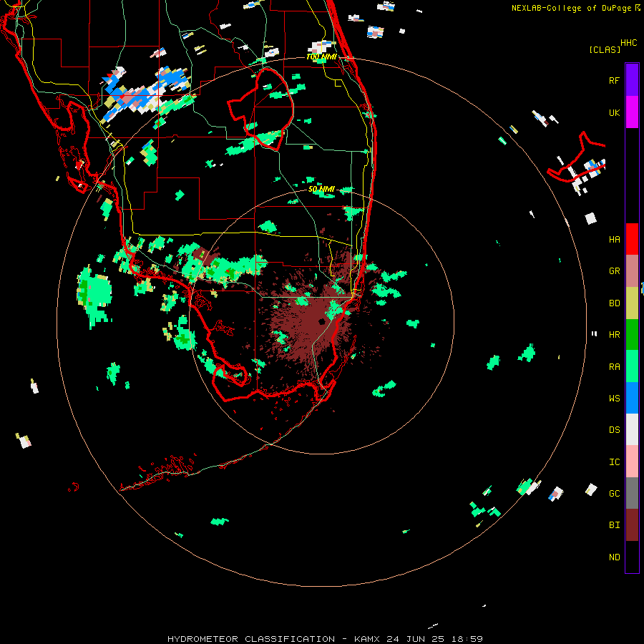Click the yellow BD color swatch
644x644 pixels.
[x=632, y=303]
